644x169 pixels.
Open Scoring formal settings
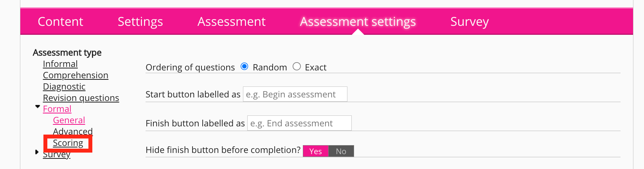(68, 143)
